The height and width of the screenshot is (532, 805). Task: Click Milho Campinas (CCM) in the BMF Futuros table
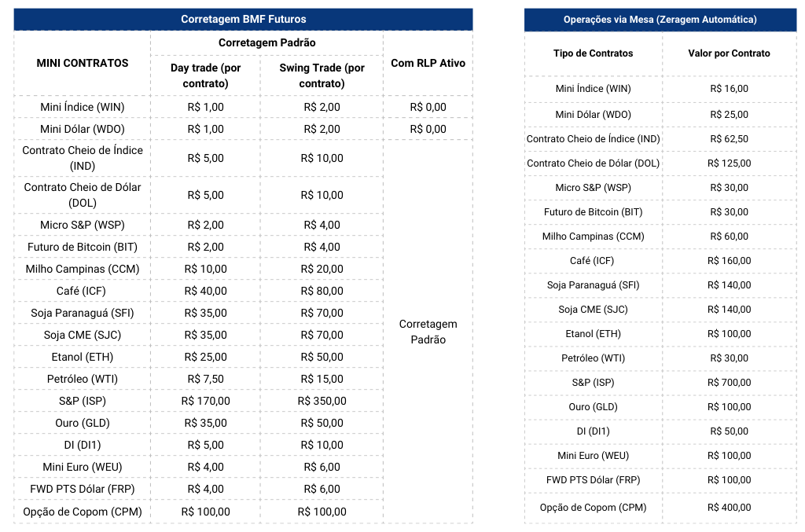[x=83, y=269]
